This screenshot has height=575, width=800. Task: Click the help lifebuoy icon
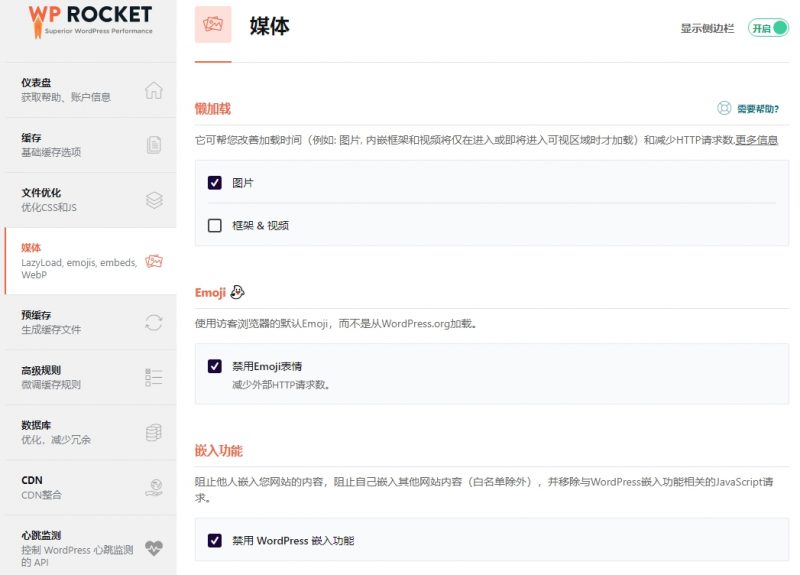724,108
